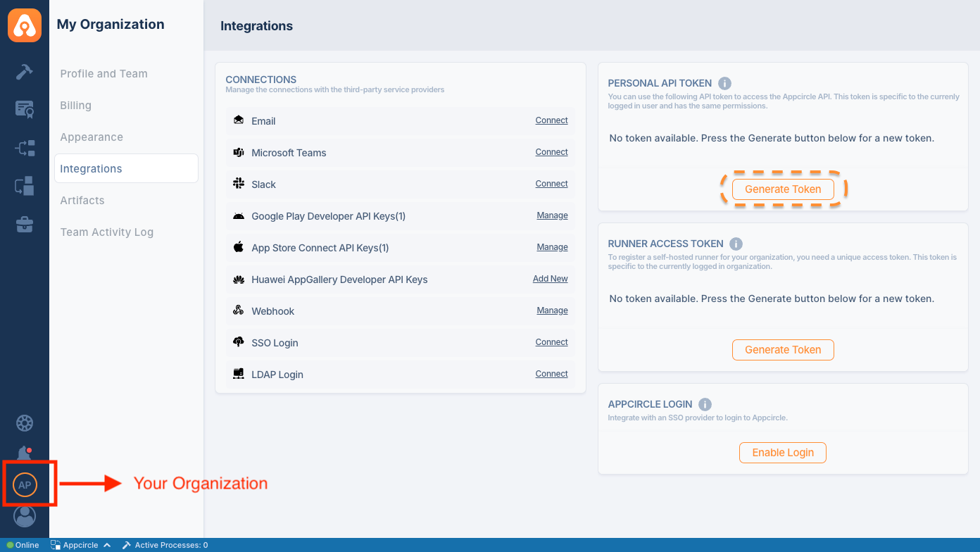Click the Email envelope icon

click(239, 120)
